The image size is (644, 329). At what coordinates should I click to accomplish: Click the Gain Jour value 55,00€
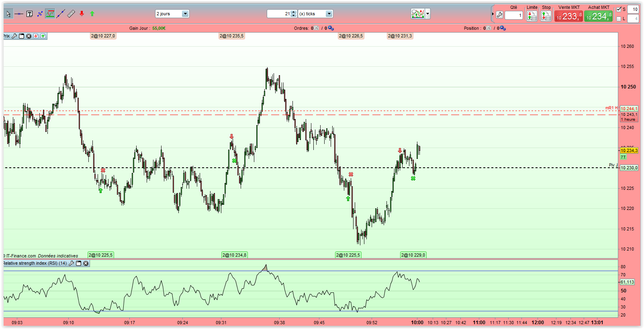click(x=159, y=28)
